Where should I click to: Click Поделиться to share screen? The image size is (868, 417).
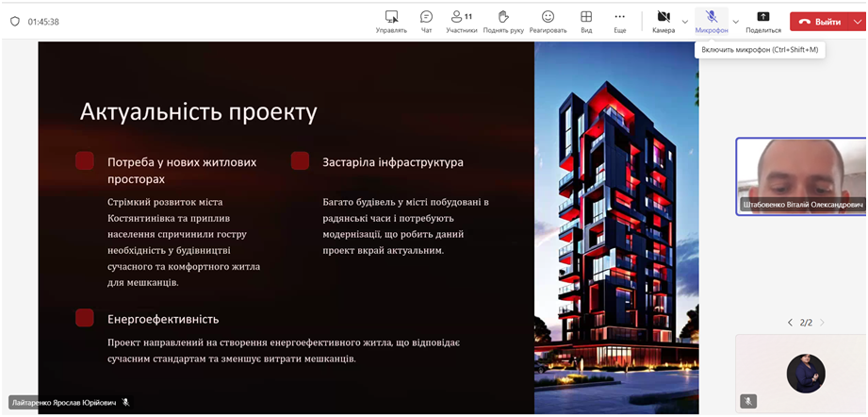(x=762, y=21)
